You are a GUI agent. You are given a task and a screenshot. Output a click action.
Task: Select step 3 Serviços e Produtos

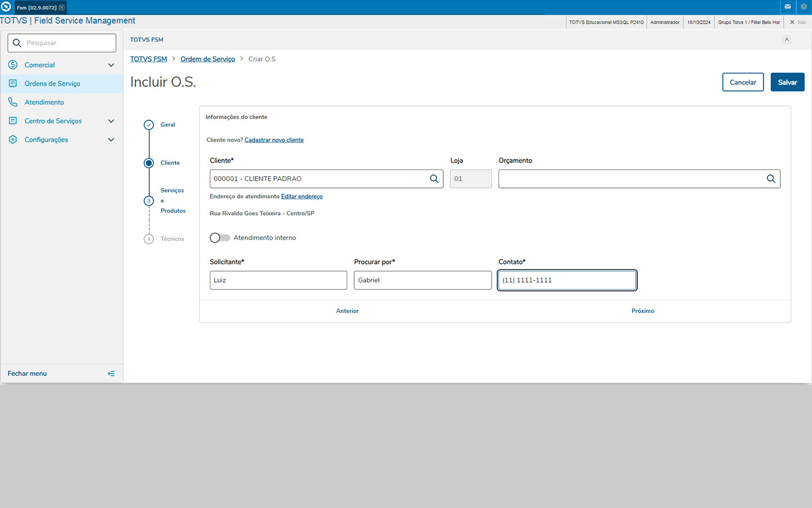tap(149, 201)
